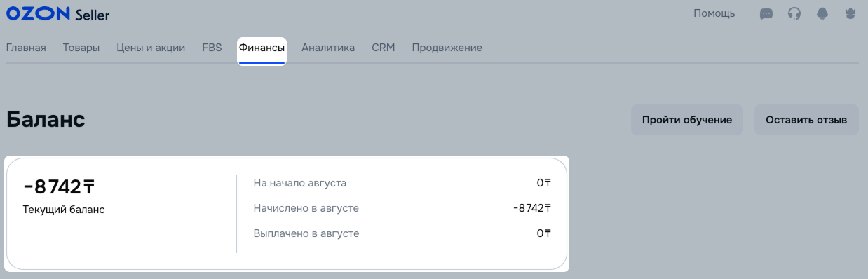The image size is (868, 279).
Task: Open the Аналитика tab
Action: [328, 48]
